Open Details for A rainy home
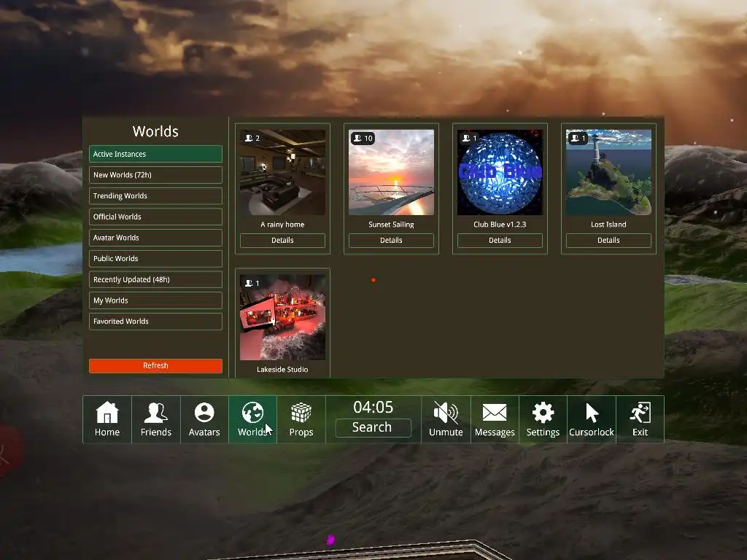The width and height of the screenshot is (747, 560). point(282,241)
